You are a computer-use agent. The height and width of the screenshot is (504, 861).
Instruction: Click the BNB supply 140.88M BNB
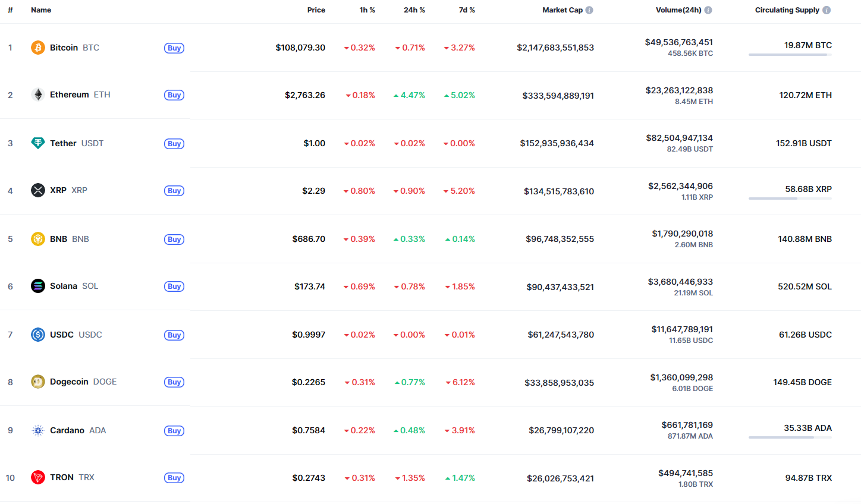pos(805,239)
